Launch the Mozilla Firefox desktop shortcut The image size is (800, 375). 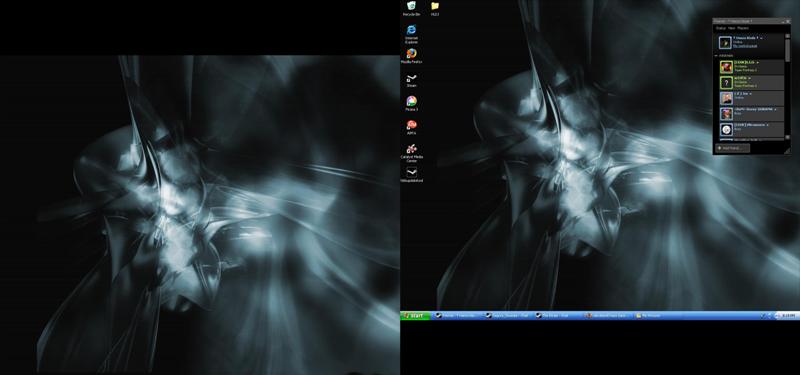click(x=411, y=56)
